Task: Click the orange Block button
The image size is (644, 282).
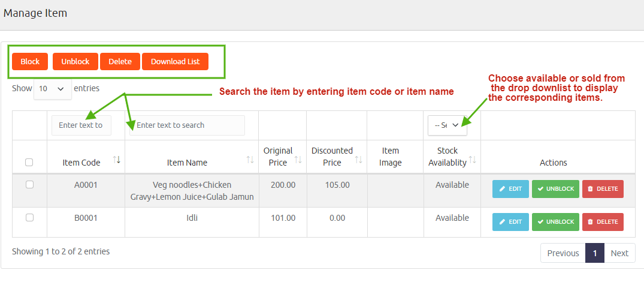Action: click(30, 62)
